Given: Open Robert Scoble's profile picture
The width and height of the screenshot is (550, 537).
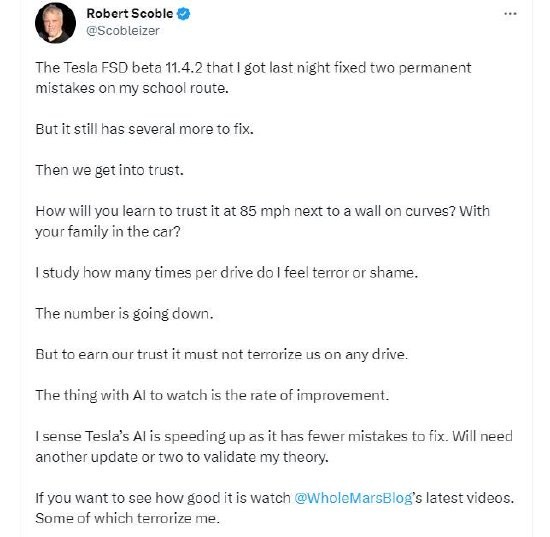Looking at the screenshot, I should (55, 23).
